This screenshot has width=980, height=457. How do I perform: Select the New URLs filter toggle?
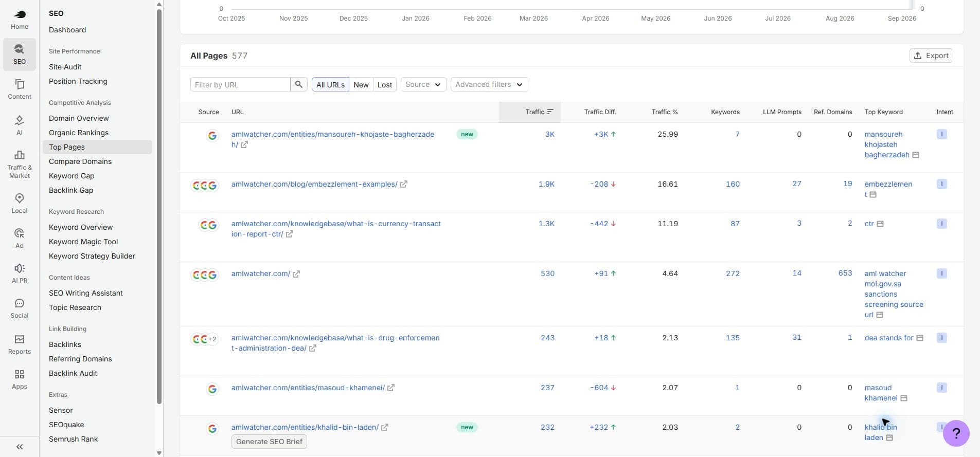pyautogui.click(x=361, y=84)
